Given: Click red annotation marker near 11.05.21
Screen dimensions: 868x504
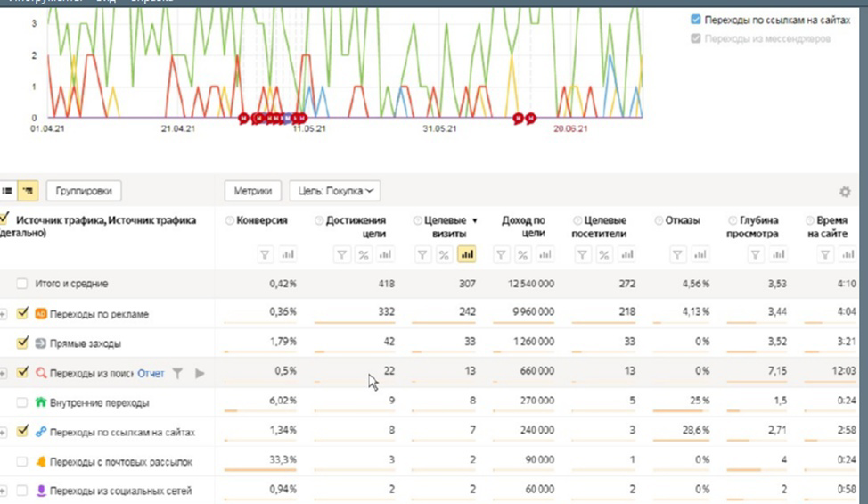Looking at the screenshot, I should coord(302,118).
